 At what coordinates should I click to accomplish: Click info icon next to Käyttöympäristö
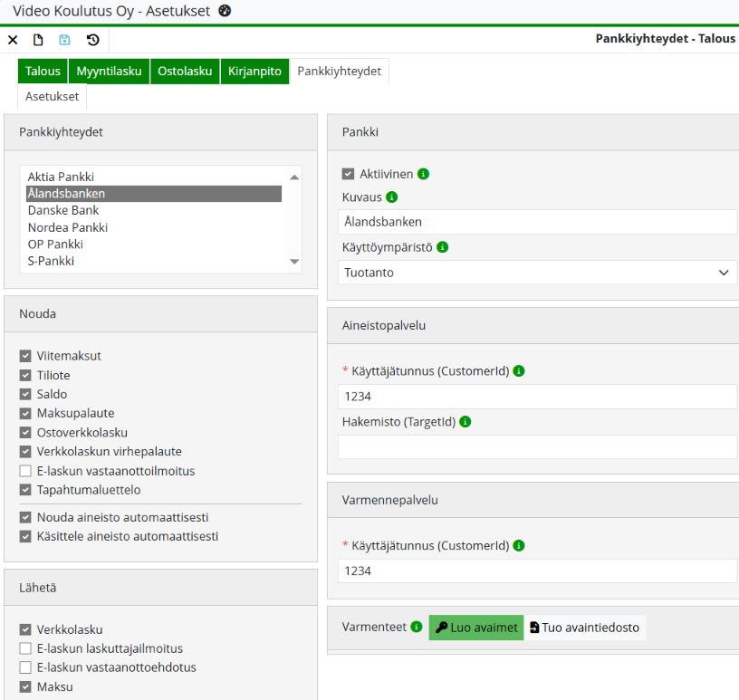[x=442, y=246]
